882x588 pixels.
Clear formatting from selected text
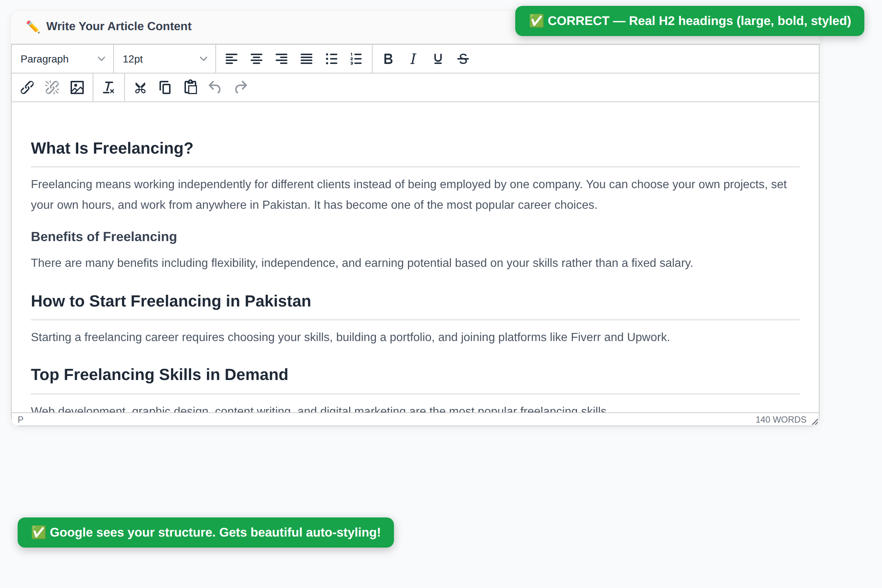click(109, 87)
